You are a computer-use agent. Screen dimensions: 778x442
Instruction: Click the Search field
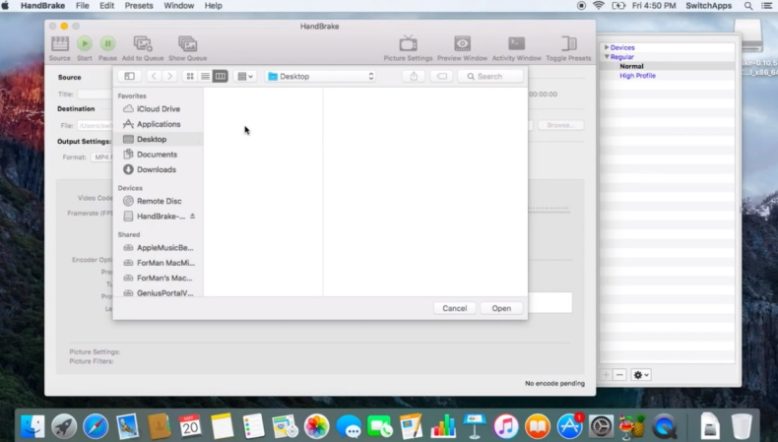pyautogui.click(x=490, y=76)
